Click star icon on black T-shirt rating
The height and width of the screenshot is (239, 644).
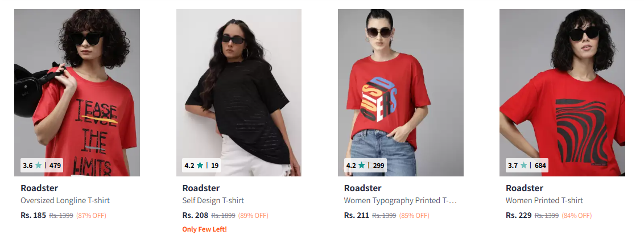tap(200, 166)
